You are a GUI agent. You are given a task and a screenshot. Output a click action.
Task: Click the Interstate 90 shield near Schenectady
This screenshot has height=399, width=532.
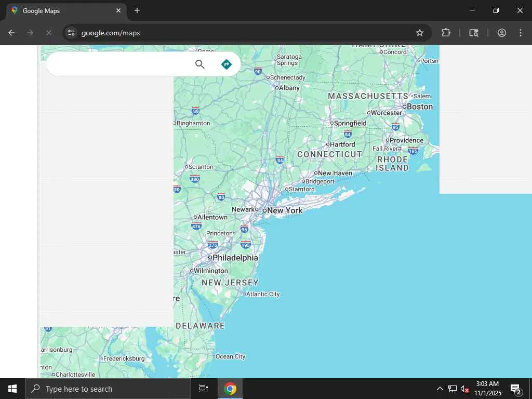tap(258, 71)
